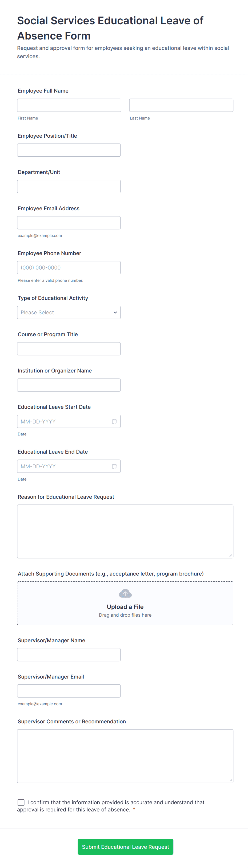Image resolution: width=248 pixels, height=868 pixels.
Task: Open Start Date calendar picker icon
Action: 114,422
